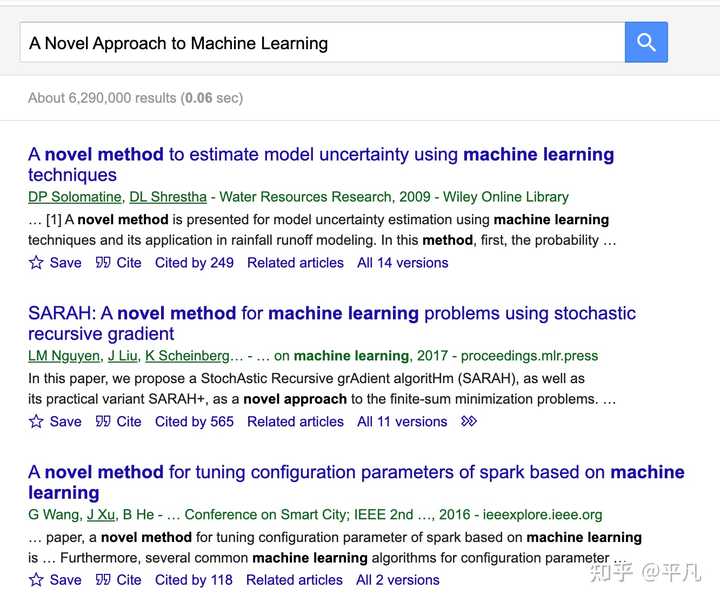Open author profile K Scheinberg
Screen dimensions: 720x602
pyautogui.click(x=187, y=356)
